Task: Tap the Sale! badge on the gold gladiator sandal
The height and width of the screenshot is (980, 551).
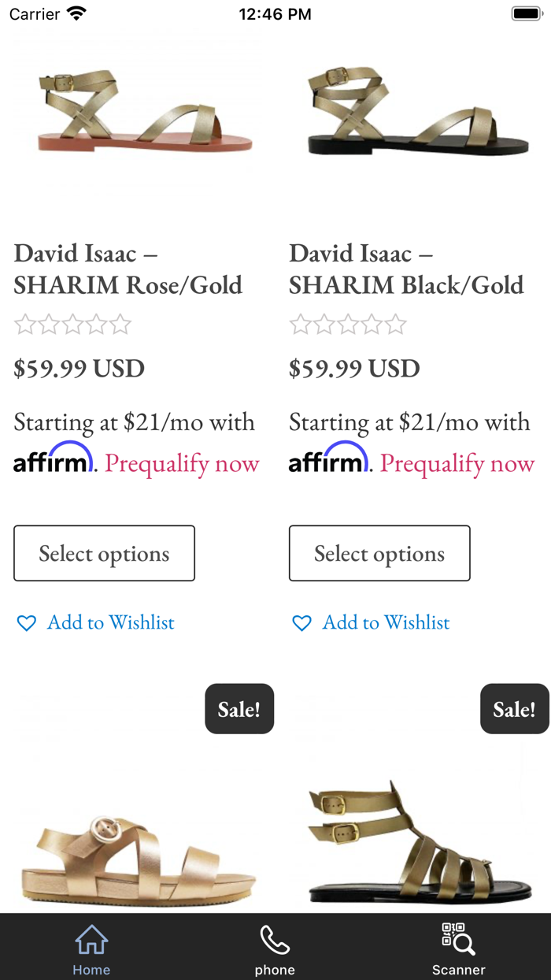Action: coord(515,708)
